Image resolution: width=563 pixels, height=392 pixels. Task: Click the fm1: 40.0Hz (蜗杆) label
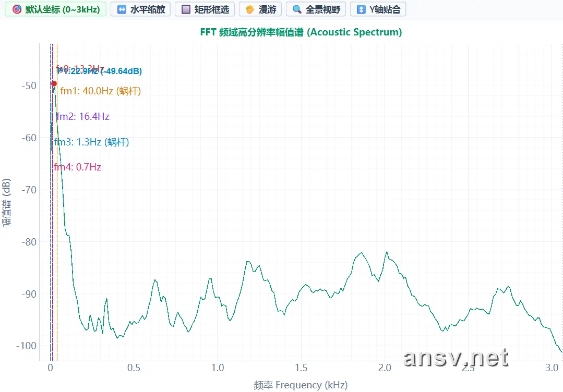pos(101,91)
